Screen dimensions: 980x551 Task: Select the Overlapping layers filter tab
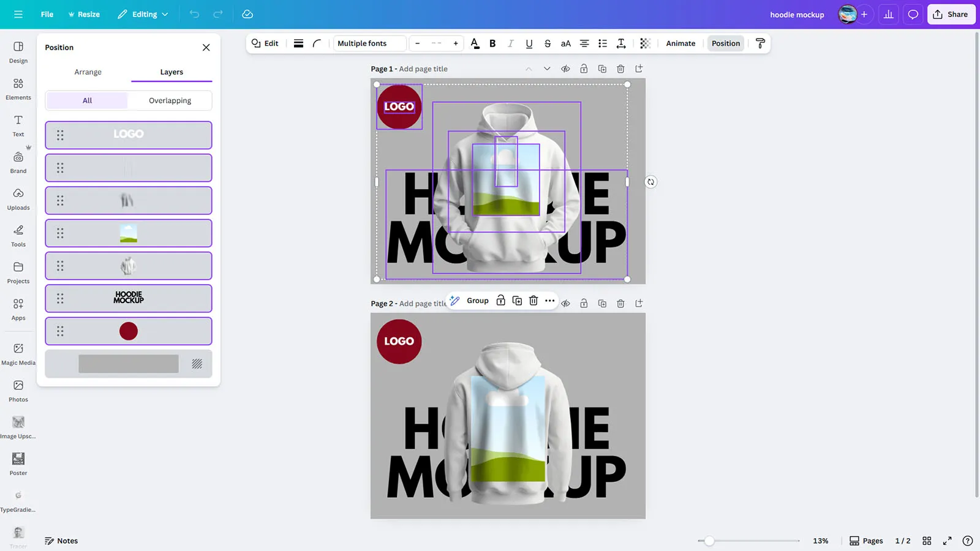click(x=170, y=100)
